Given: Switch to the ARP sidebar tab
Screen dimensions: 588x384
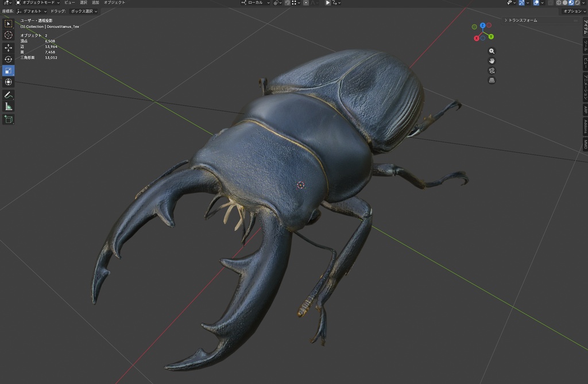Looking at the screenshot, I should tap(585, 110).
